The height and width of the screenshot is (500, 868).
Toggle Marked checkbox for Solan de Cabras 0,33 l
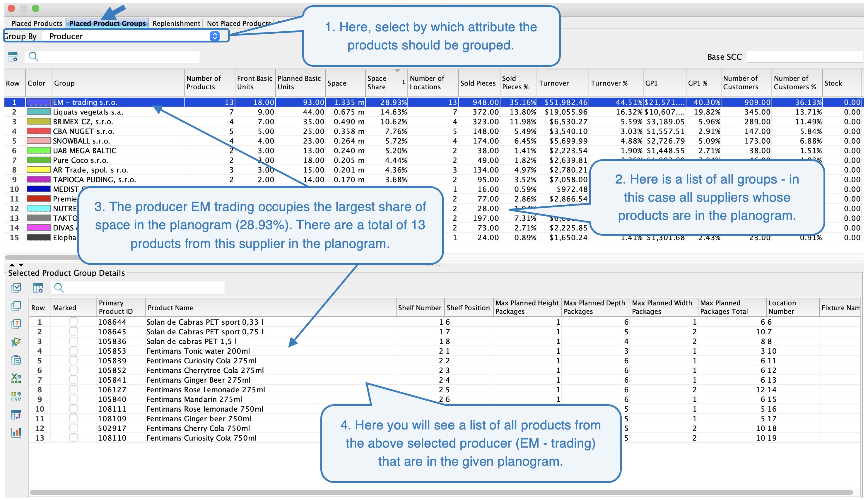coord(73,322)
